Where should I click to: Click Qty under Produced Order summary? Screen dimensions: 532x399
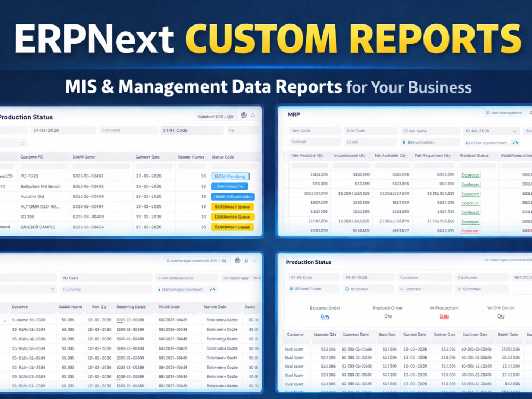(388, 316)
